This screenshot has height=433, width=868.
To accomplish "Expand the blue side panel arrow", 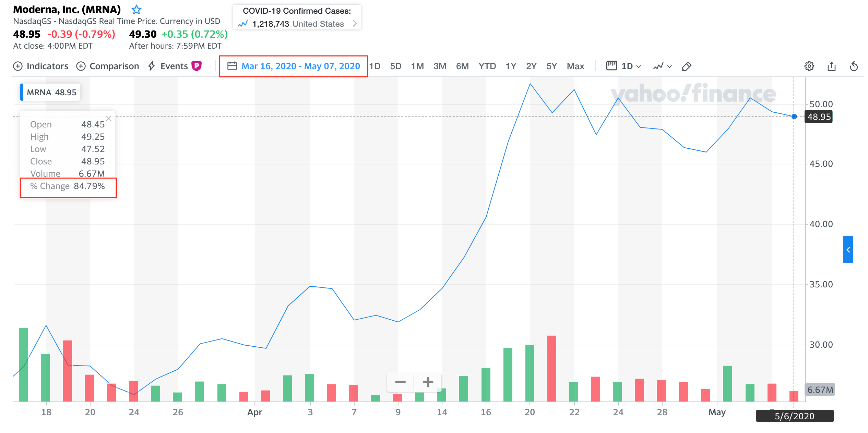I will [x=848, y=249].
